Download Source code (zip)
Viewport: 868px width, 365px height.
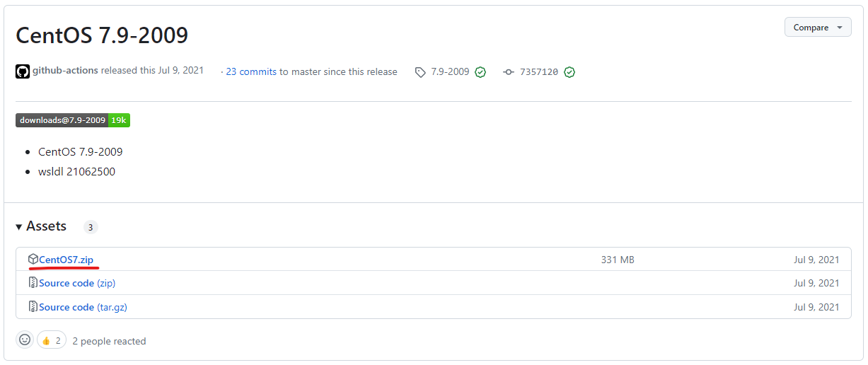tap(77, 283)
